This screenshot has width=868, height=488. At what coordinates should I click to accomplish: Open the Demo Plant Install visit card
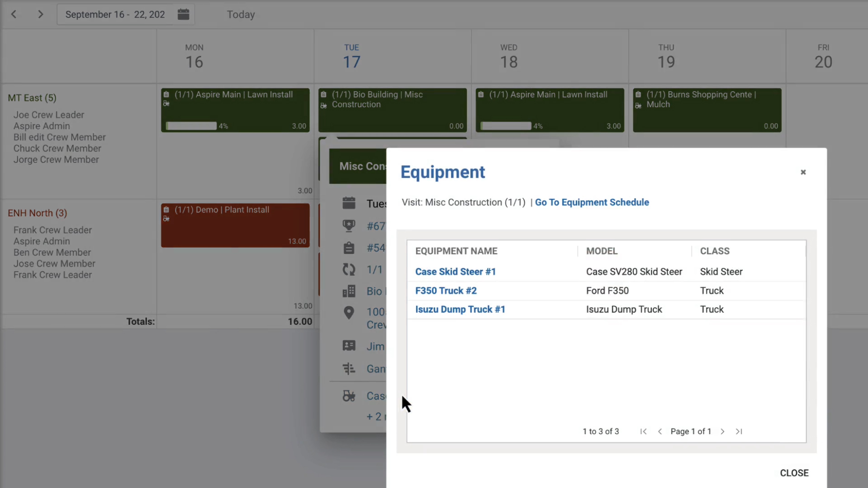pyautogui.click(x=235, y=225)
